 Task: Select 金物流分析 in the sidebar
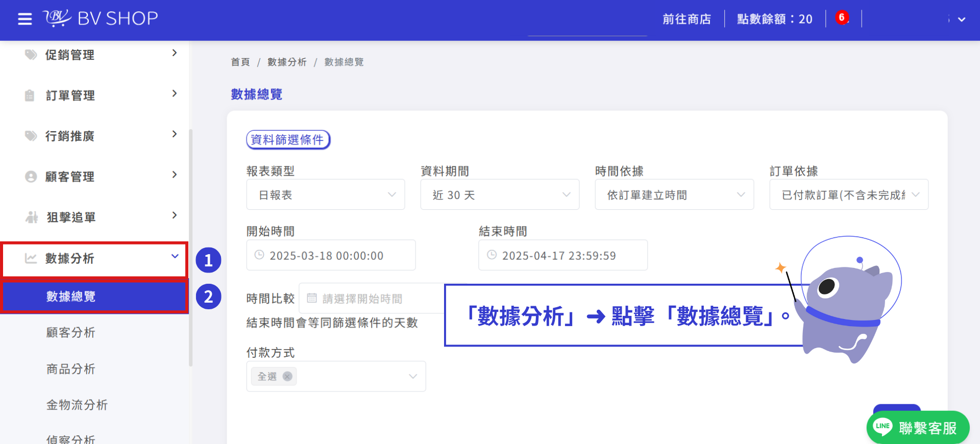[77, 405]
